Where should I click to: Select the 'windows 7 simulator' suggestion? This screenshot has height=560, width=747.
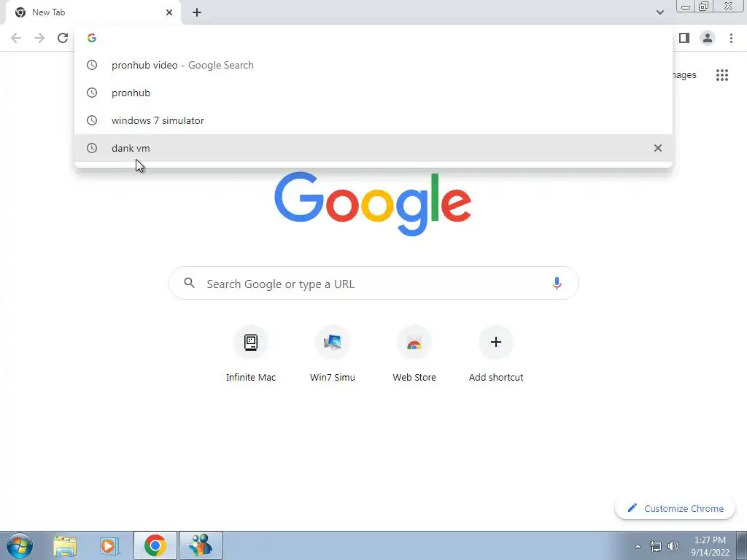click(373, 120)
